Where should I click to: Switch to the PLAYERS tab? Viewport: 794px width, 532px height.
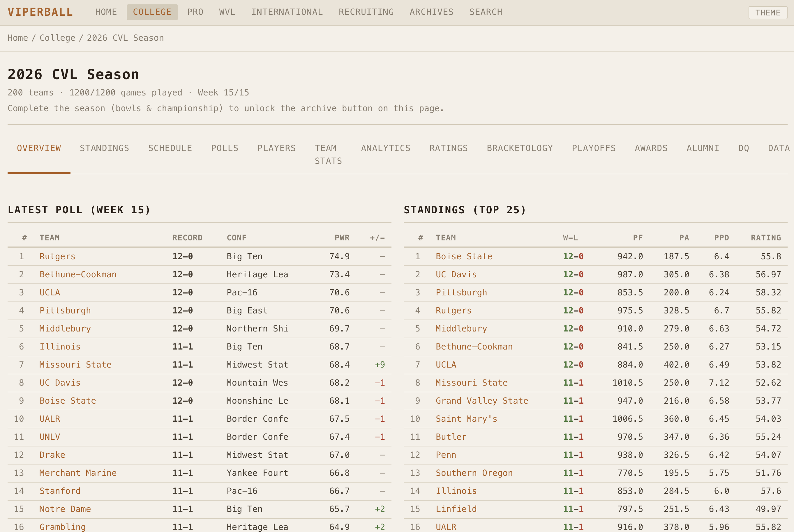[x=276, y=148]
